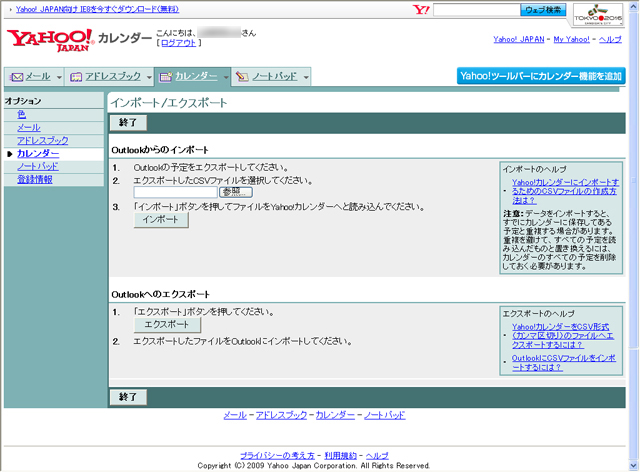Viewport: 640px width, 472px height.
Task: Select カレンダー in the options sidebar
Action: (x=38, y=154)
